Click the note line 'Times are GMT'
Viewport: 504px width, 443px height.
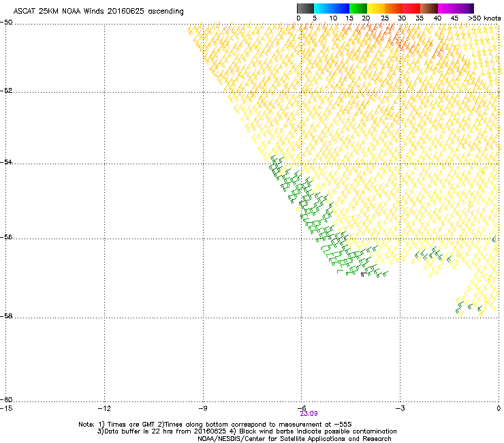pyautogui.click(x=131, y=425)
